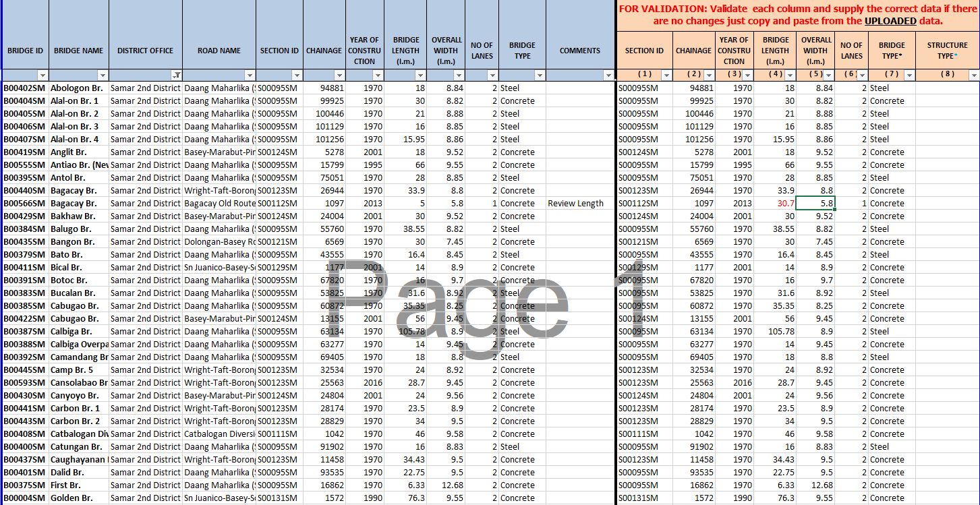This screenshot has height=505, width=980.
Task: Select the 'Abologon Br.' bridge name cell
Action: [79, 88]
